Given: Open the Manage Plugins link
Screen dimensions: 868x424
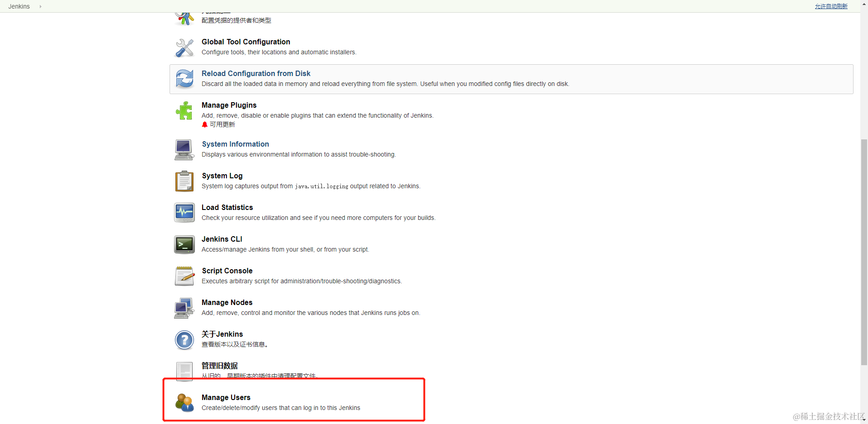Looking at the screenshot, I should click(x=229, y=105).
